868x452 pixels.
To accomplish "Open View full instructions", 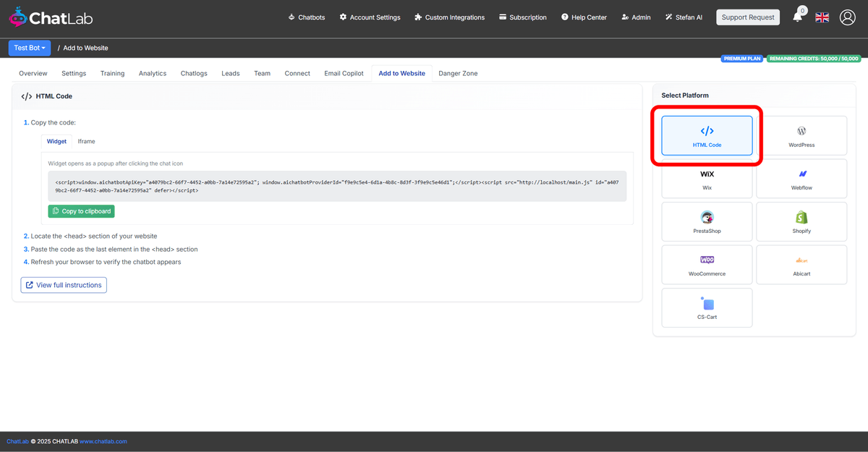I will pyautogui.click(x=63, y=285).
